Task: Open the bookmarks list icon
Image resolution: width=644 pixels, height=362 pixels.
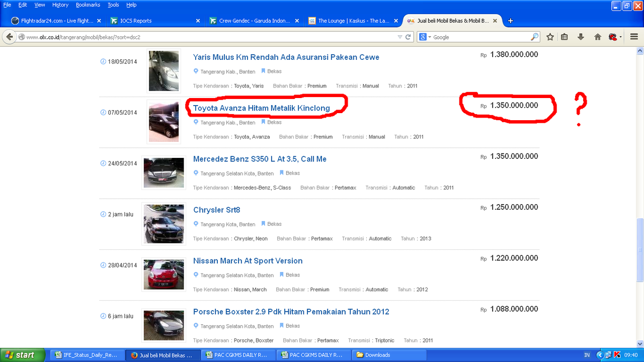Action: click(x=565, y=37)
